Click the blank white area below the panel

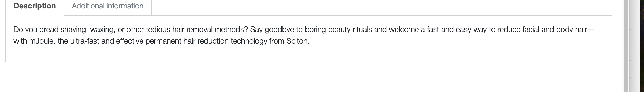click(300, 78)
